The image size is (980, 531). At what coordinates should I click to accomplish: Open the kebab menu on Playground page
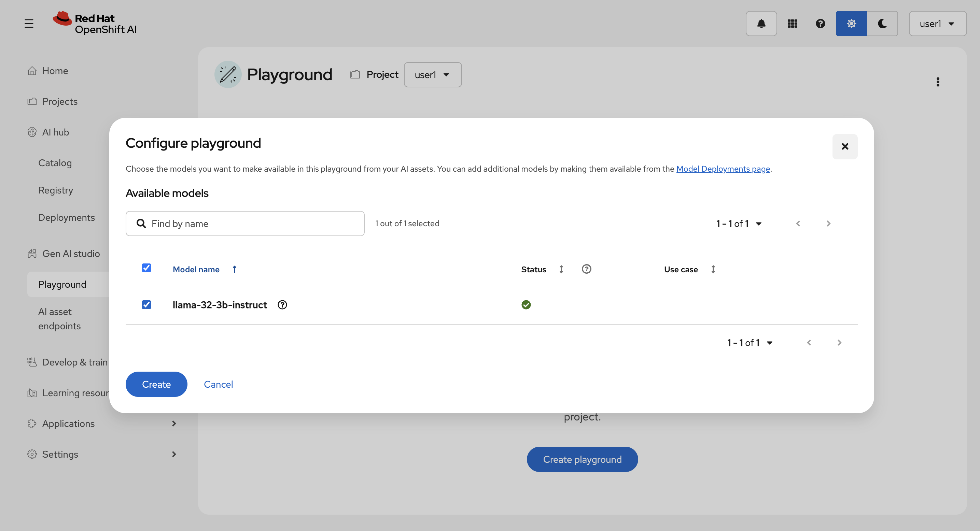click(x=938, y=82)
